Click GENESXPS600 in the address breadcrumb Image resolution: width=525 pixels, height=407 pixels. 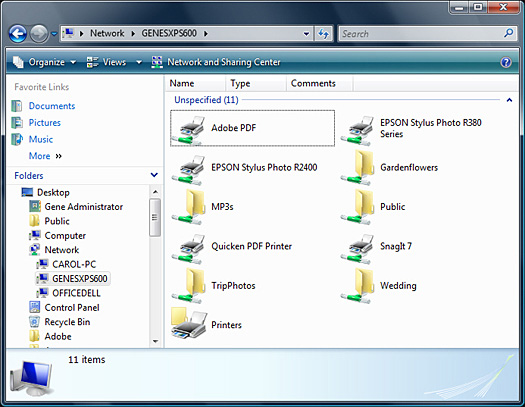(169, 33)
